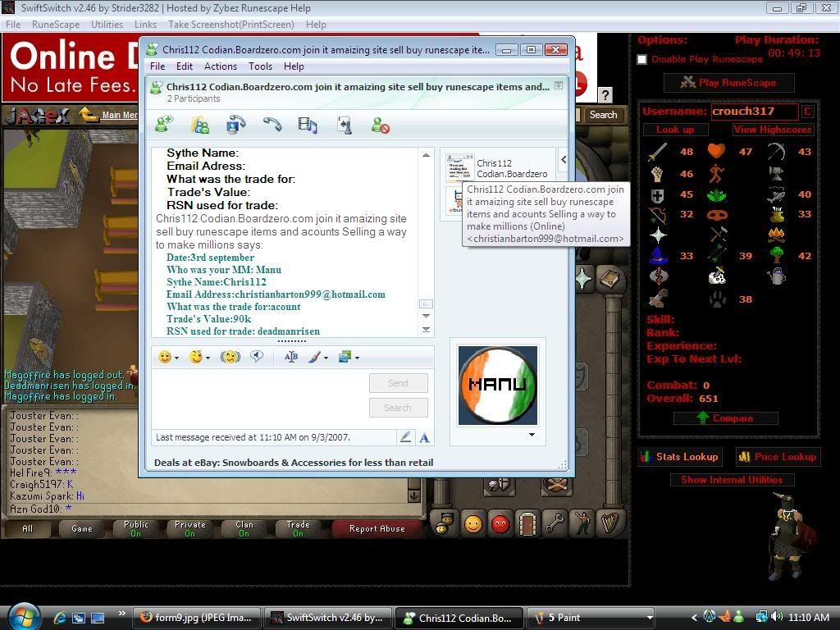Open the Tools menu in Messenger
This screenshot has width=840, height=630.
(260, 66)
